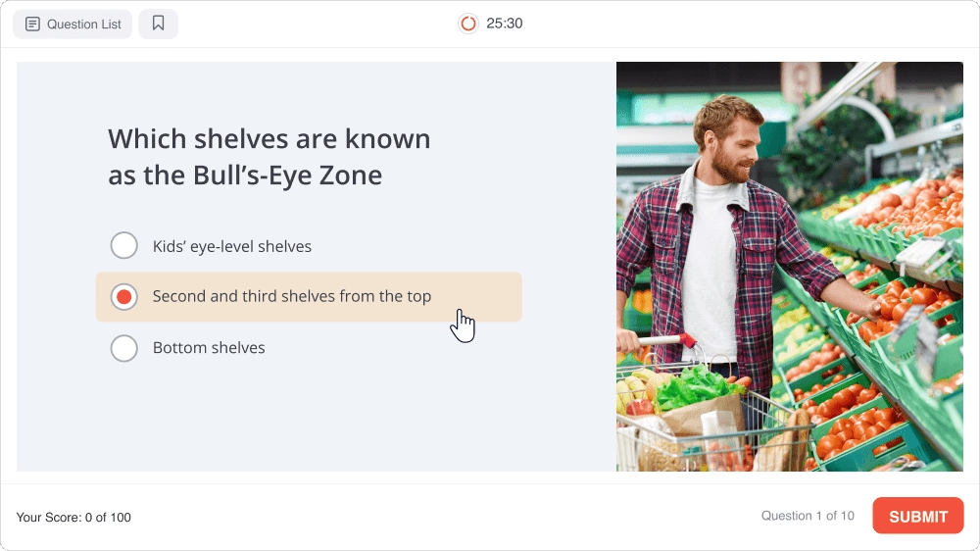Click the "Bottom shelves" answer label

(209, 348)
